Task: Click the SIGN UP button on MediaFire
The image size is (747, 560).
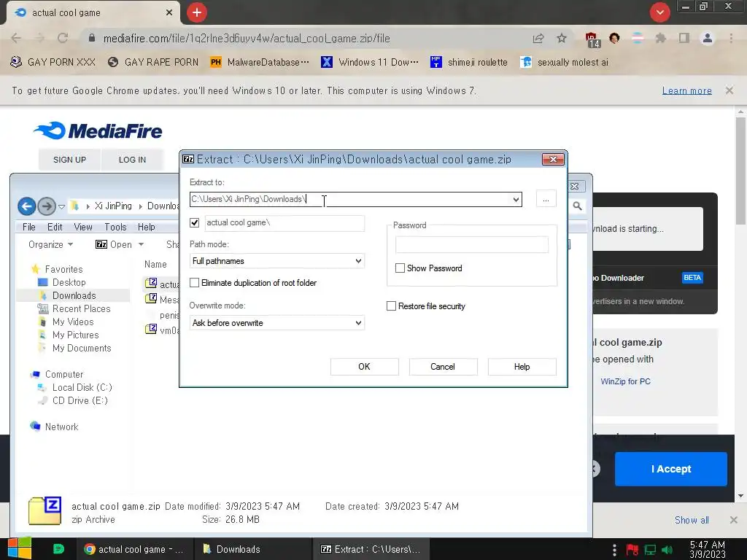Action: pyautogui.click(x=69, y=160)
